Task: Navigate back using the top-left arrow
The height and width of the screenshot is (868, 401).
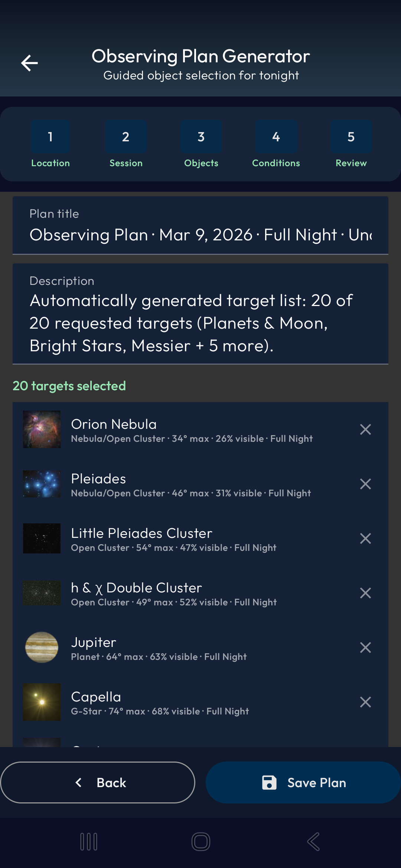Action: click(x=30, y=62)
